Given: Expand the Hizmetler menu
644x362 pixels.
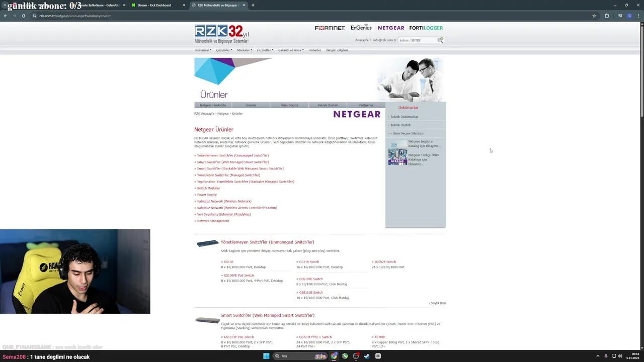Looking at the screenshot, I should [265, 50].
